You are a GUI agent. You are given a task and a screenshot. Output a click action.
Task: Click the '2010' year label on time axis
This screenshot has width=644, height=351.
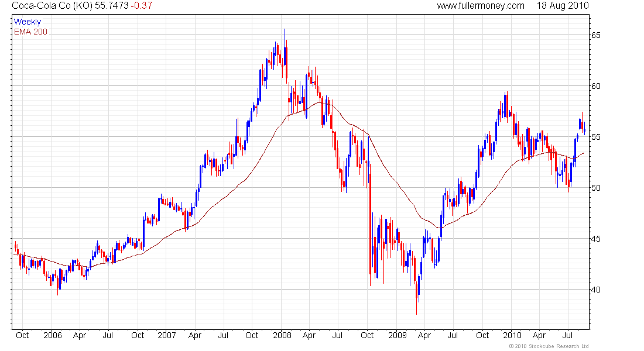[x=512, y=335]
